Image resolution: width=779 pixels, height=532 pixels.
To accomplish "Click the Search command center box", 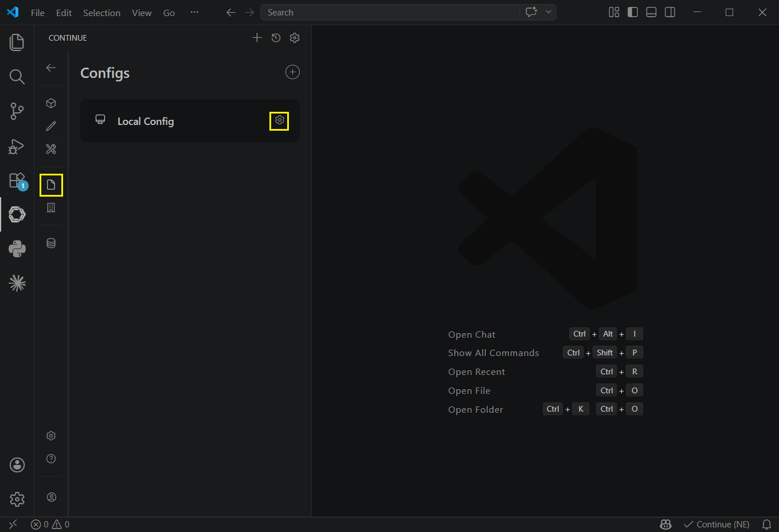I will (390, 13).
